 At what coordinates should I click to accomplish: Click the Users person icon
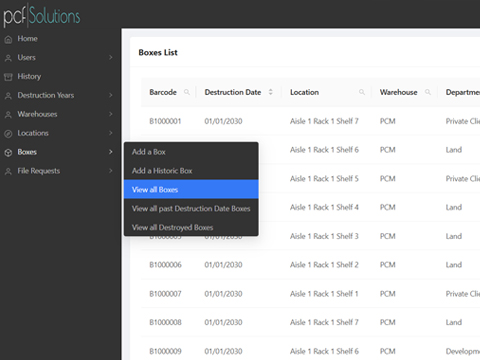tap(8, 58)
